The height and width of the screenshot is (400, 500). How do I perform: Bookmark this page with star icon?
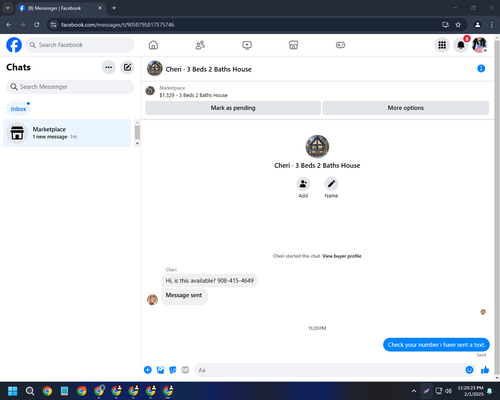tap(458, 25)
